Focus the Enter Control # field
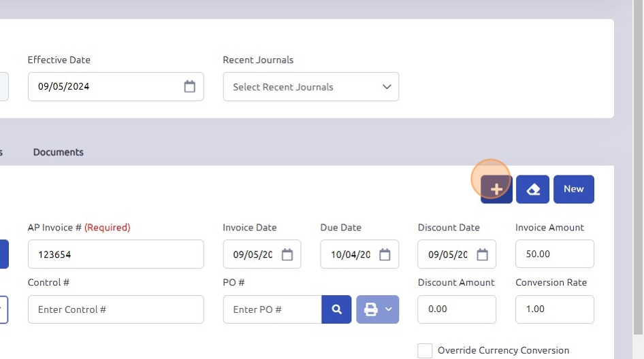The height and width of the screenshot is (359, 644). click(x=116, y=309)
